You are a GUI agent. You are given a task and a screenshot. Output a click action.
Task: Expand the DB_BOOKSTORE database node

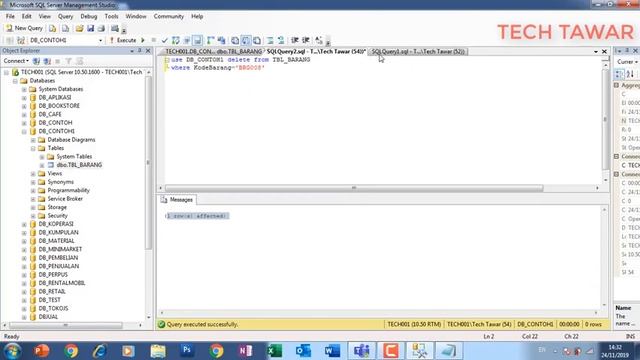coord(24,106)
